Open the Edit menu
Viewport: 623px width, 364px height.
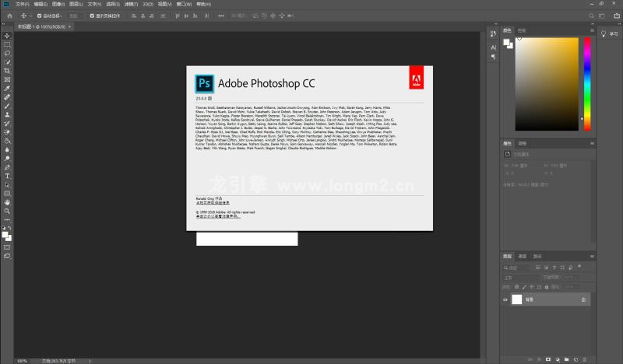click(x=40, y=4)
